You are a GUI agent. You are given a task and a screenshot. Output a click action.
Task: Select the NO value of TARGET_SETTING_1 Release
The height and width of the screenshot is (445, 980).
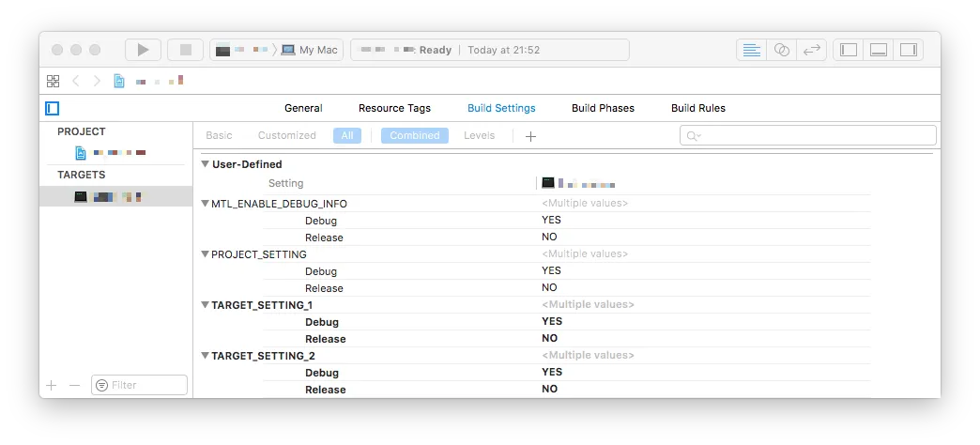[x=549, y=338]
